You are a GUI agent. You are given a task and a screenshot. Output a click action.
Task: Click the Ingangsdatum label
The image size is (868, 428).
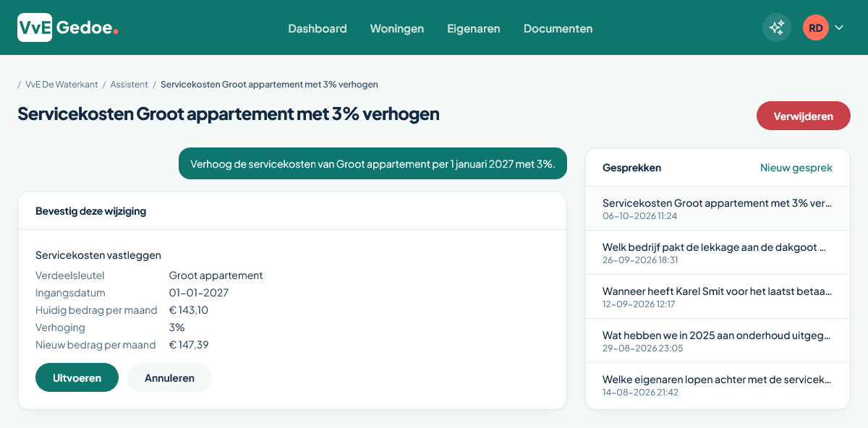pyautogui.click(x=70, y=293)
